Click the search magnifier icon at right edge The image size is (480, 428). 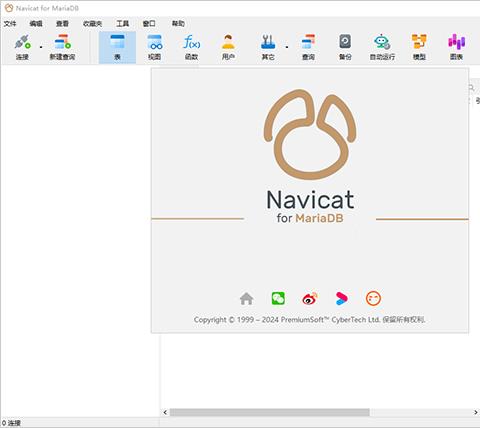pyautogui.click(x=471, y=88)
